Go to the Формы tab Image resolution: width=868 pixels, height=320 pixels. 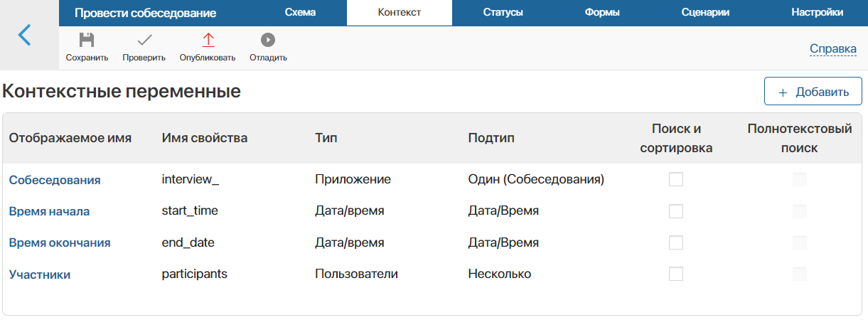602,13
